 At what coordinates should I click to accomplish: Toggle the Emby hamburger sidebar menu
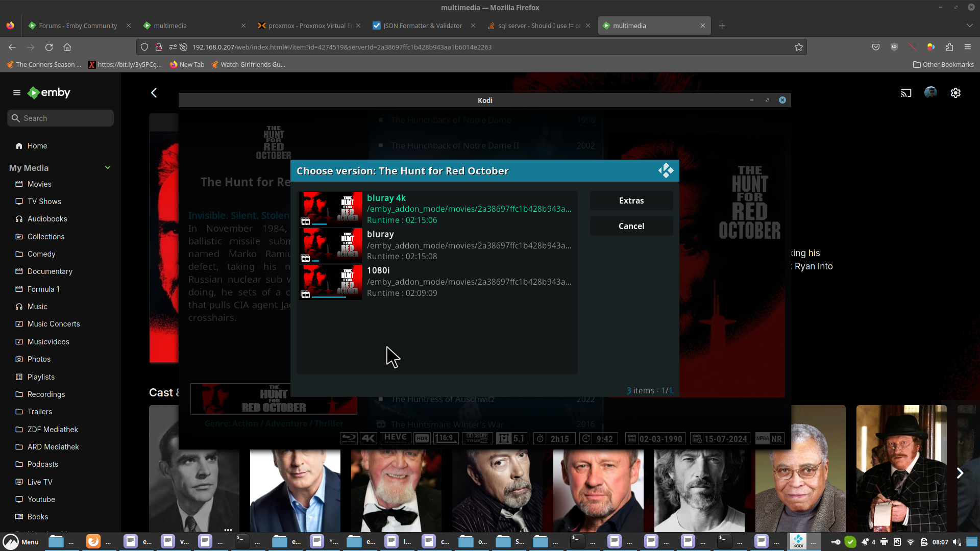coord(17,93)
